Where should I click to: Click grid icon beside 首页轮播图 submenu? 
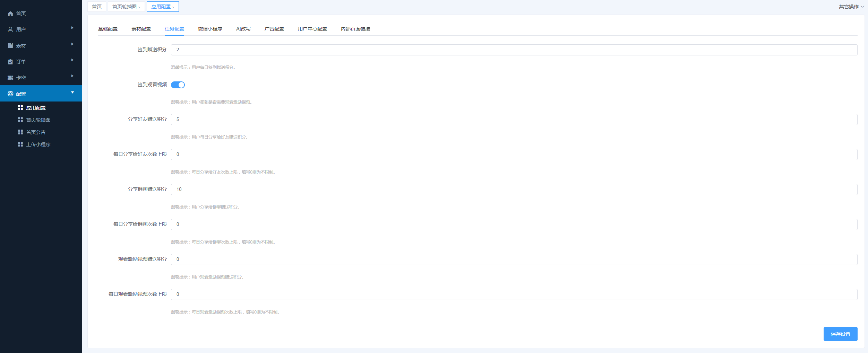click(x=20, y=120)
